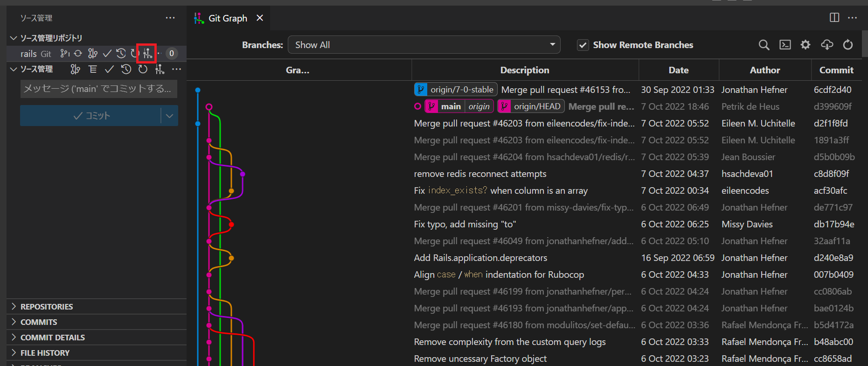868x366 pixels.
Task: Select commit 'Align case / when indentation for Rubocop'
Action: tap(499, 274)
